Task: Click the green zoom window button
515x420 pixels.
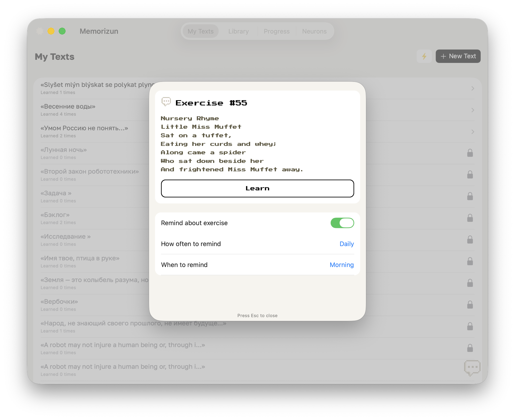Action: click(x=62, y=31)
